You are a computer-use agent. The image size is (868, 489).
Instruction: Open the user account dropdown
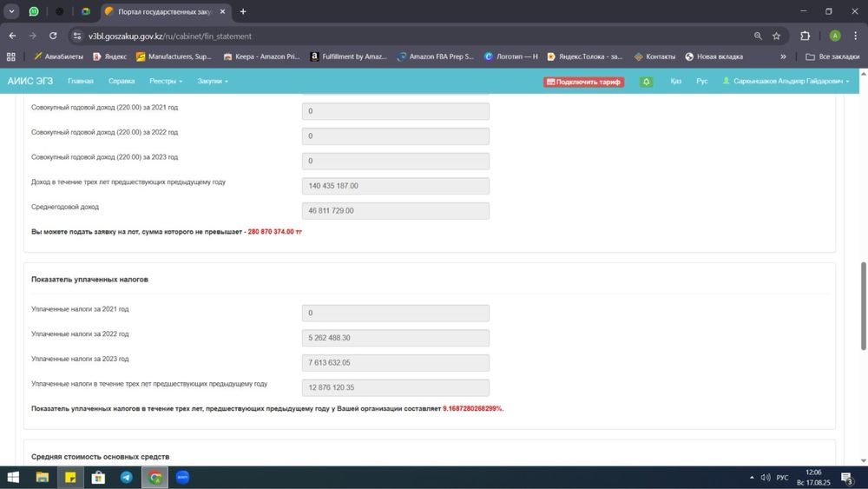click(786, 82)
